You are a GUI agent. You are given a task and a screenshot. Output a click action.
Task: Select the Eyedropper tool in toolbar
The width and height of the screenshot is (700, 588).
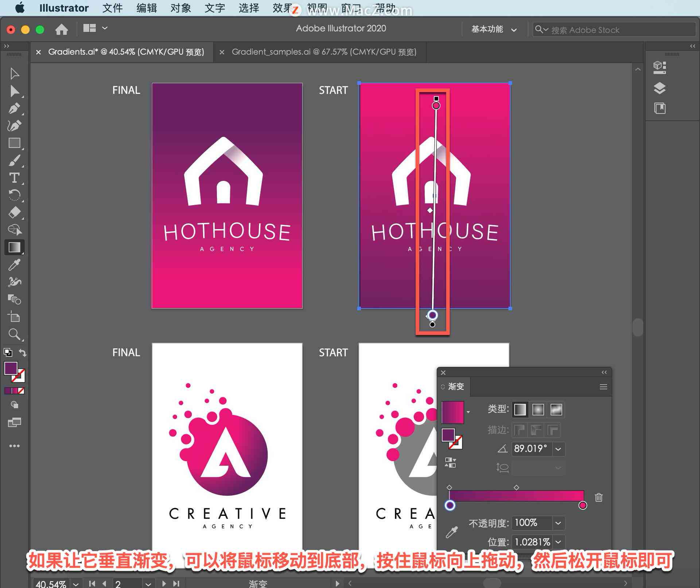[x=14, y=265]
